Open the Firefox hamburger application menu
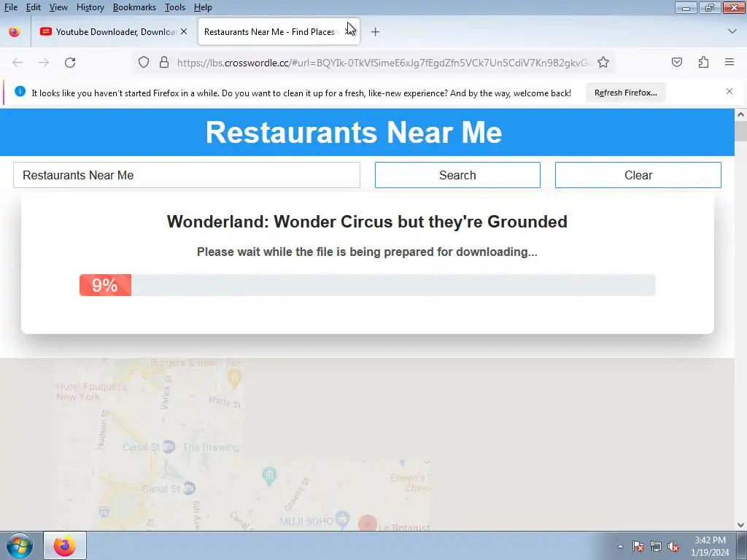The image size is (747, 560). coord(729,62)
